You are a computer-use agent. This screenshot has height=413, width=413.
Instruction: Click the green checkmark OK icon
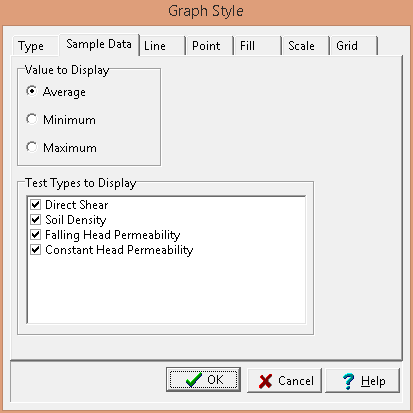[x=194, y=380]
